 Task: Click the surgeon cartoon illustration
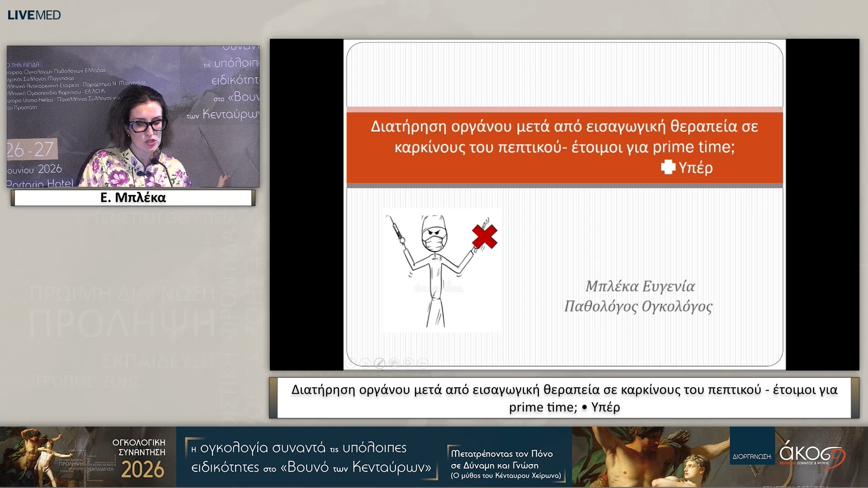pos(442,270)
